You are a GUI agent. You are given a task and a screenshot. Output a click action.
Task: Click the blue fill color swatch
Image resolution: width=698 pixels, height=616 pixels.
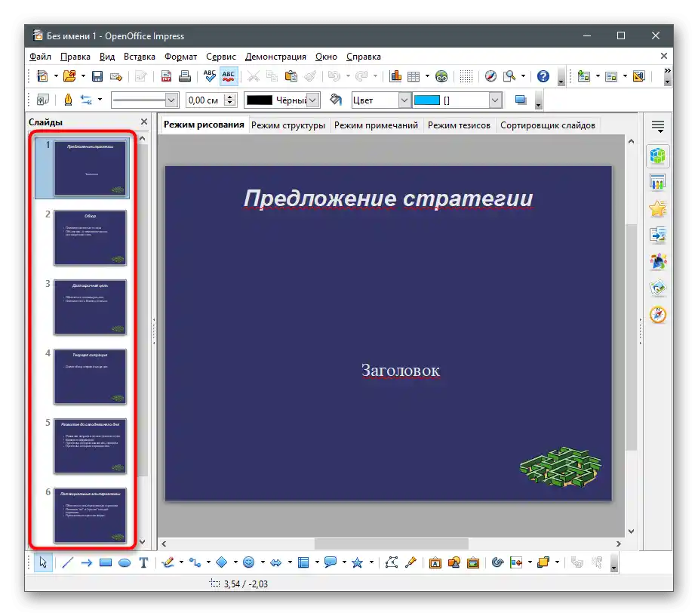coord(427,100)
